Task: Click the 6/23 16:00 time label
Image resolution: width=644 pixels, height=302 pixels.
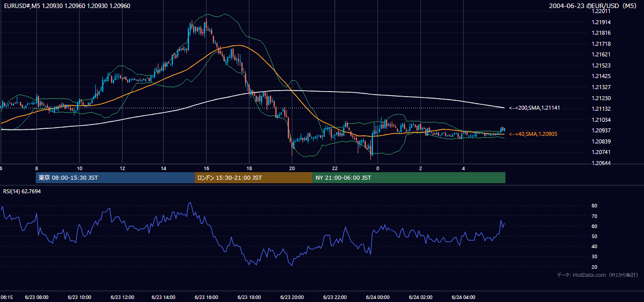Action: tap(207, 297)
